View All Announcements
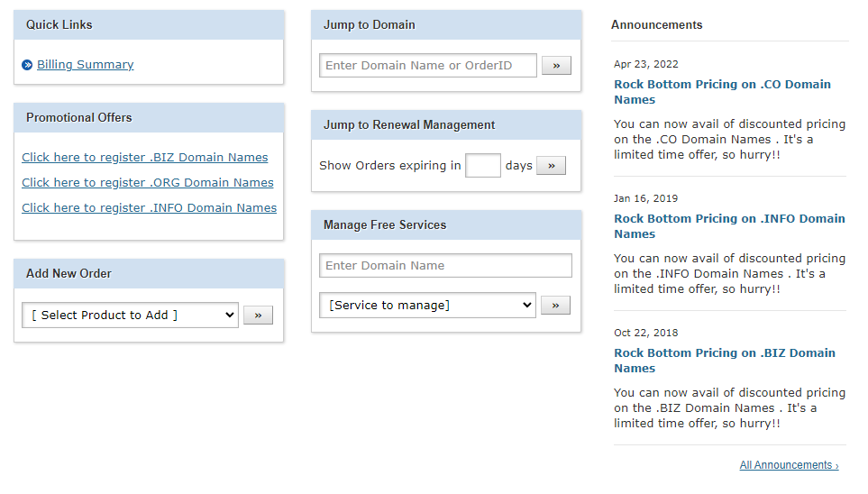 click(x=789, y=465)
